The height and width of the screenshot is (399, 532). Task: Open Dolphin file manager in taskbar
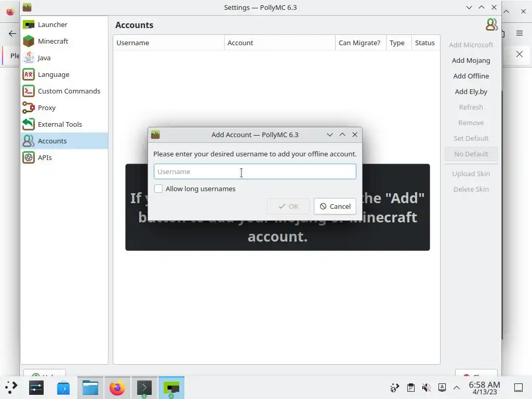click(x=90, y=388)
